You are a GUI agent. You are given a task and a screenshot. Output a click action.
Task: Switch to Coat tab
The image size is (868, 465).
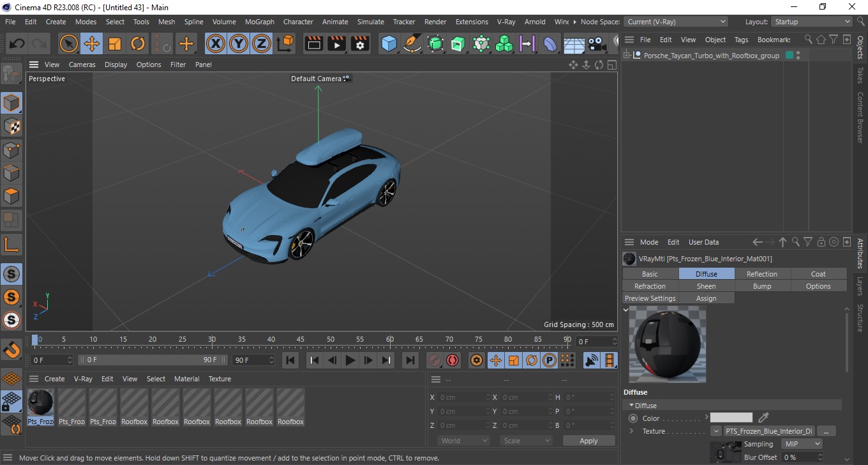click(x=818, y=274)
